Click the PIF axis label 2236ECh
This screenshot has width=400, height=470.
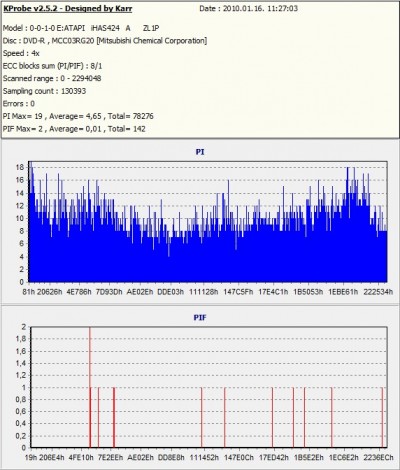pos(378,457)
